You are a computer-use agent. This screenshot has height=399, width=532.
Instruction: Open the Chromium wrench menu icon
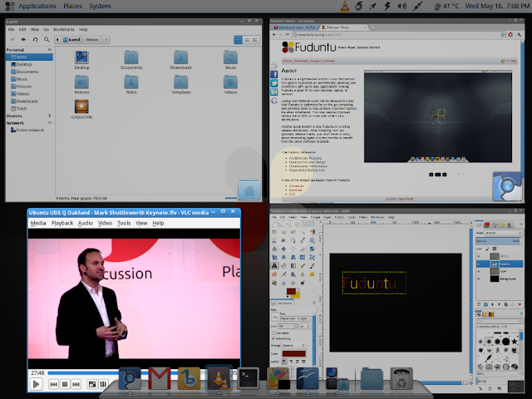coord(519,35)
